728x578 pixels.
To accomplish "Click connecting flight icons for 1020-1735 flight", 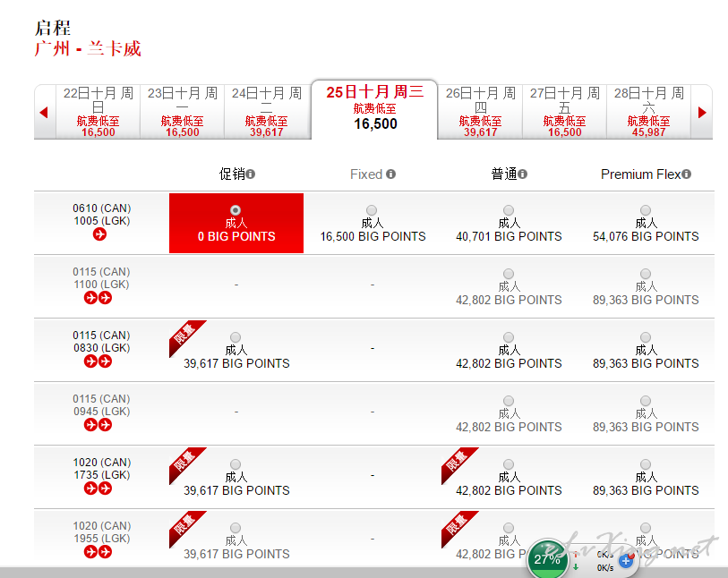I will click(98, 489).
